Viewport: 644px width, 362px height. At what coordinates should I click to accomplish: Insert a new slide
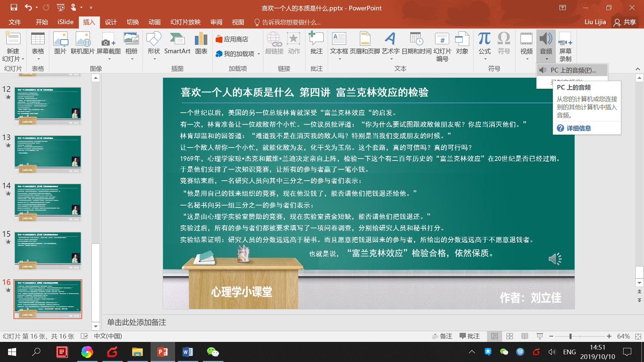click(x=13, y=47)
